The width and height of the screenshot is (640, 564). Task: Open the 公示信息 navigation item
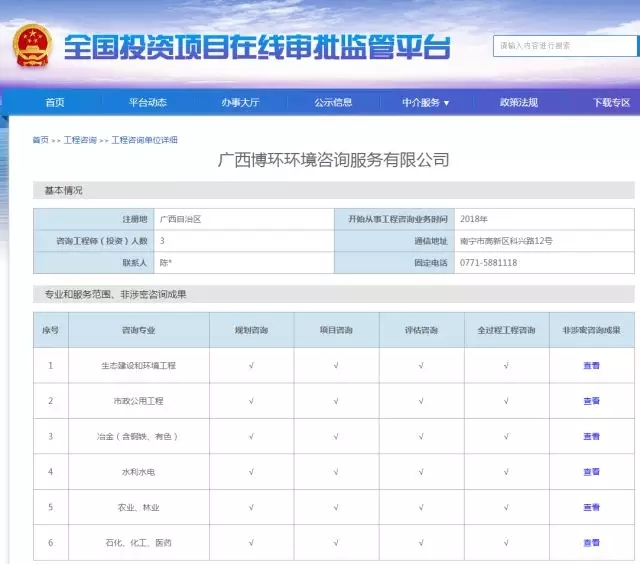pos(333,103)
